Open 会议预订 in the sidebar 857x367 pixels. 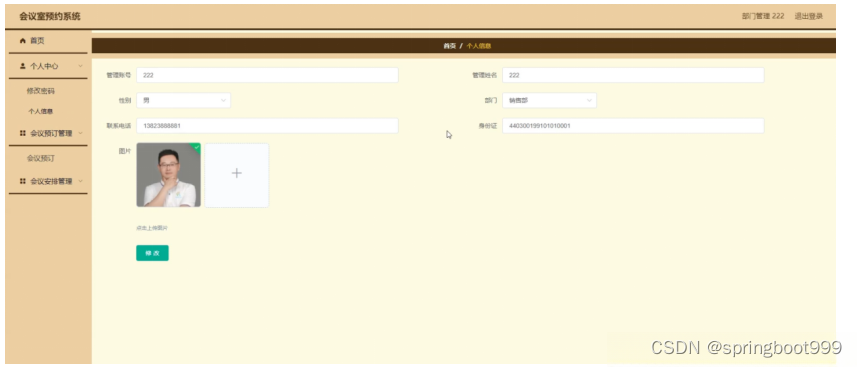41,159
